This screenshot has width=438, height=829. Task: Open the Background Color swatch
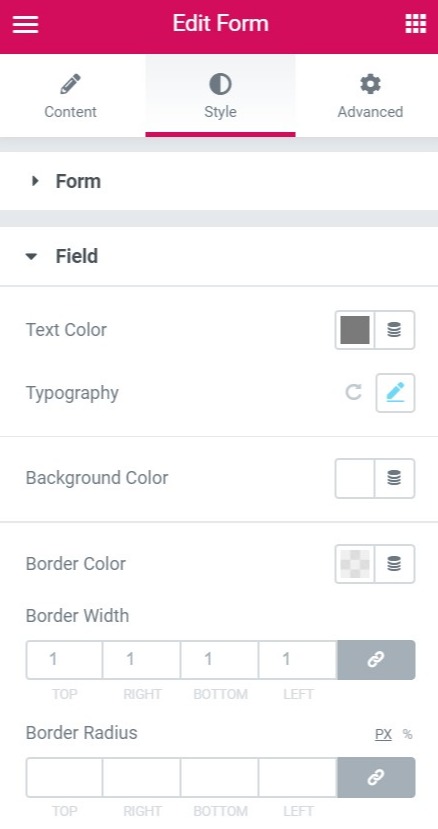(355, 478)
